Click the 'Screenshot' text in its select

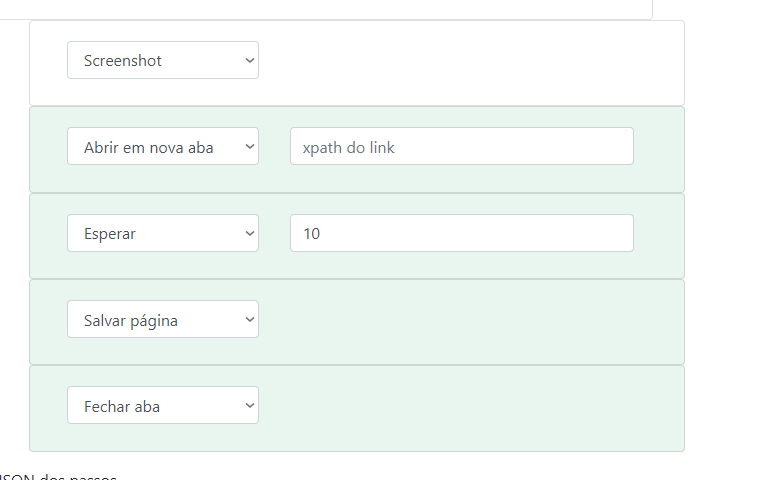coord(123,60)
